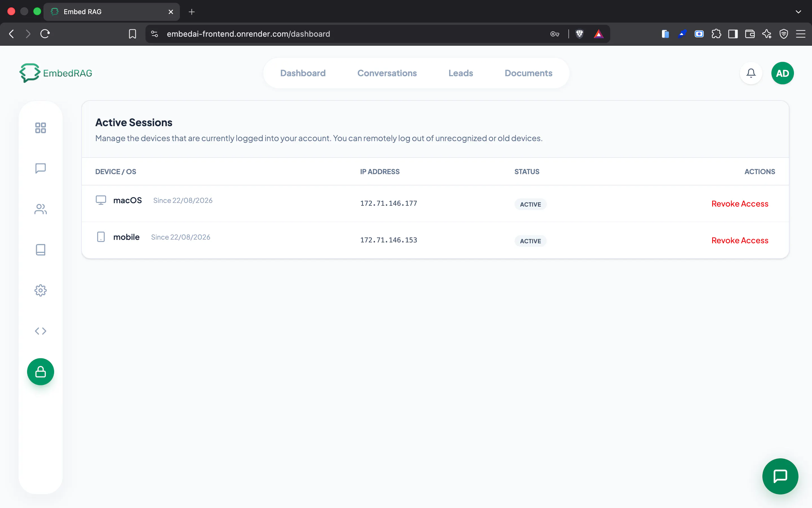812x508 pixels.
Task: Click IP address 172.71.146.153
Action: (x=389, y=240)
